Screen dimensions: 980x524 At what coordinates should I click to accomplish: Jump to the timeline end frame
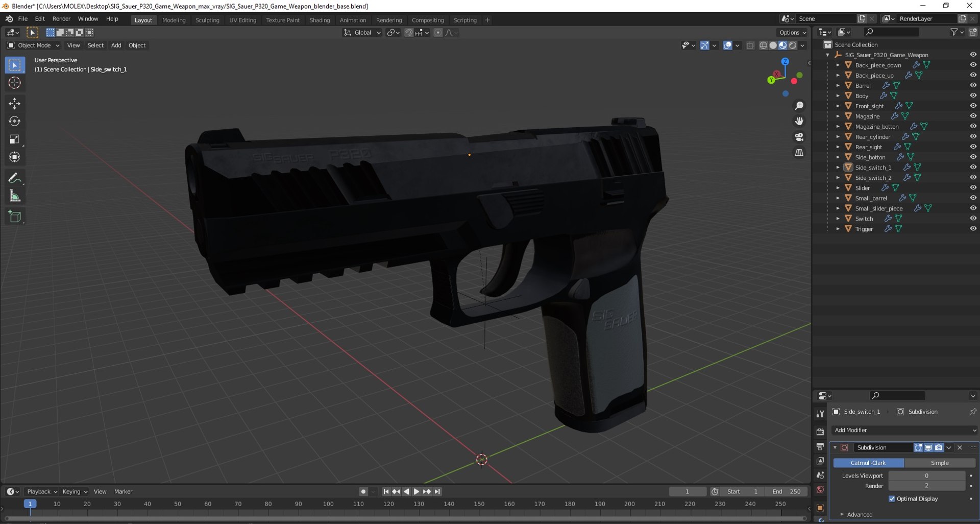click(437, 491)
